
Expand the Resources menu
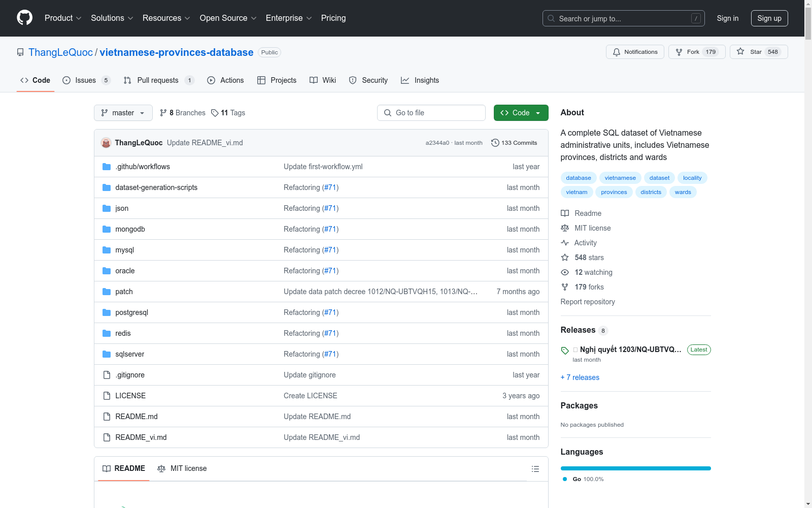point(166,18)
